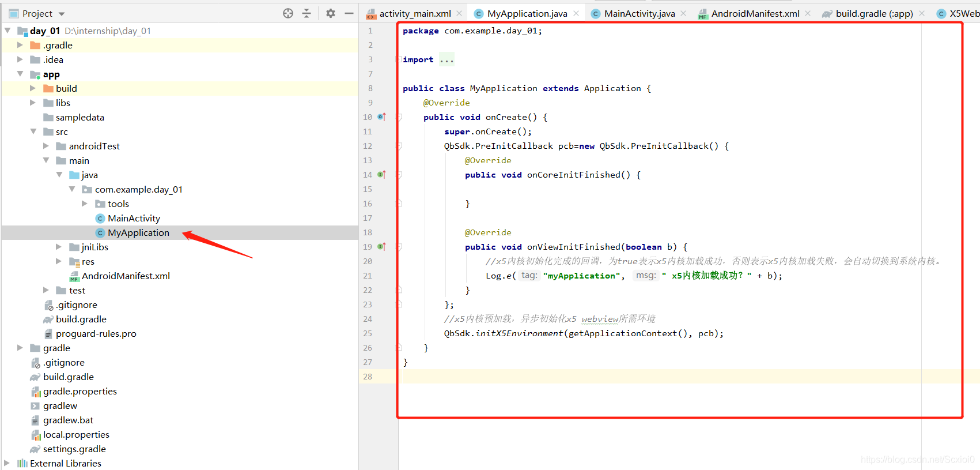Expand the jniLibs folder
This screenshot has width=980, height=470.
59,247
